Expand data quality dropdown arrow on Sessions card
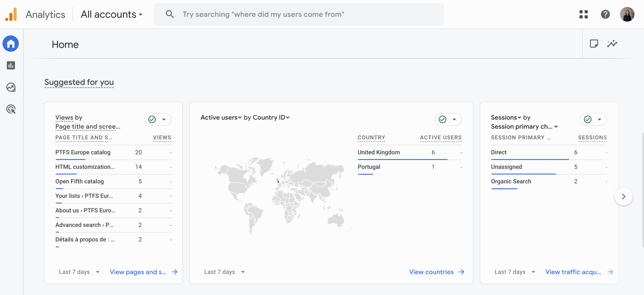Screen dimensions: 644x295 (x=600, y=119)
